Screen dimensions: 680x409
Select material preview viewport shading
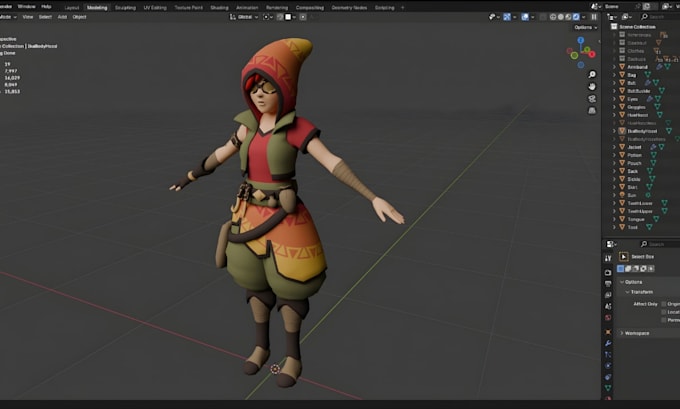tap(569, 17)
